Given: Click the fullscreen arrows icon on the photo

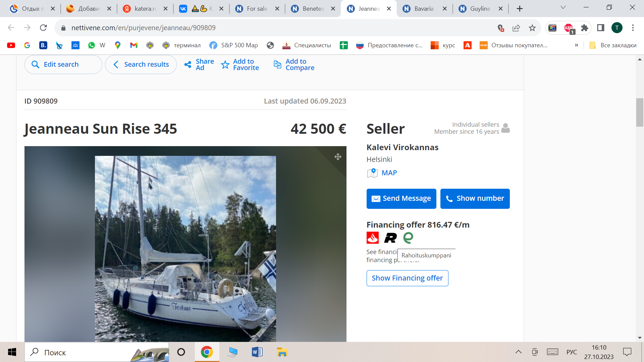Looking at the screenshot, I should coord(338,157).
